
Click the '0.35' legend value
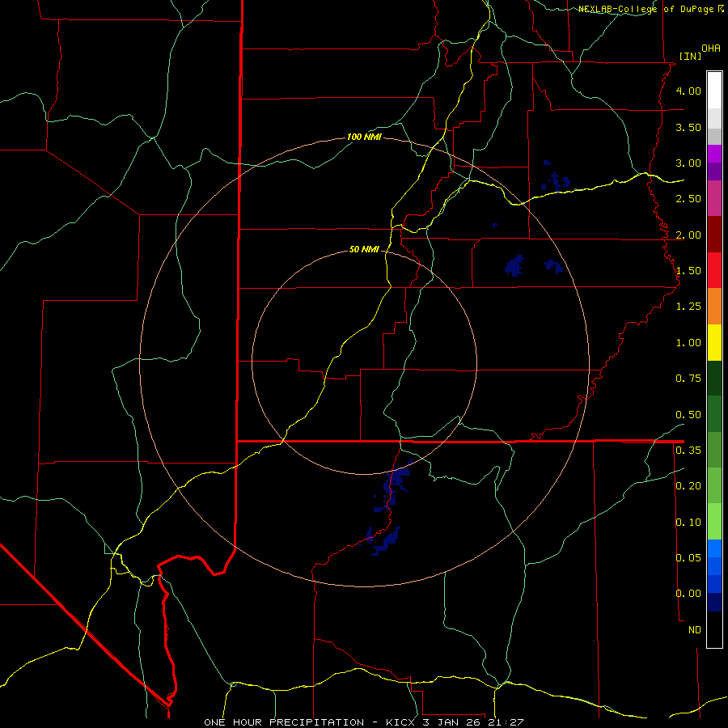coord(688,451)
